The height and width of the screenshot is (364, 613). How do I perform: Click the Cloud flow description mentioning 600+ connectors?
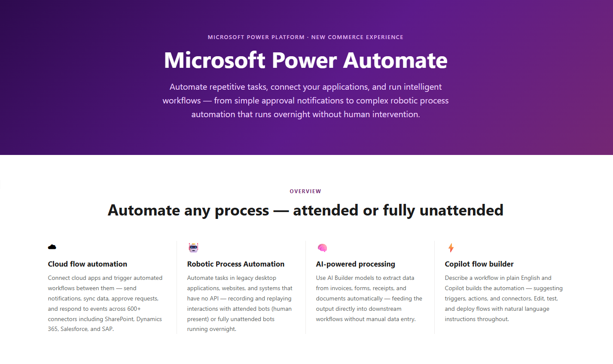pos(105,303)
